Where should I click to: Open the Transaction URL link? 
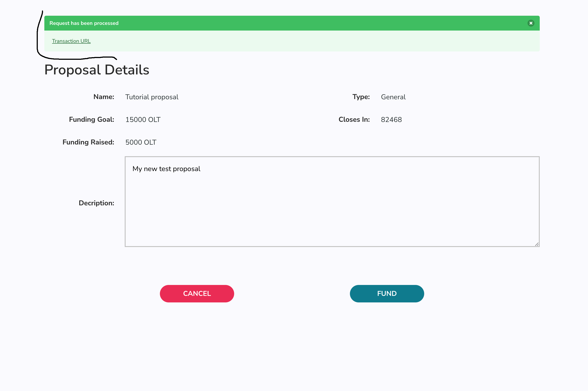coord(71,41)
